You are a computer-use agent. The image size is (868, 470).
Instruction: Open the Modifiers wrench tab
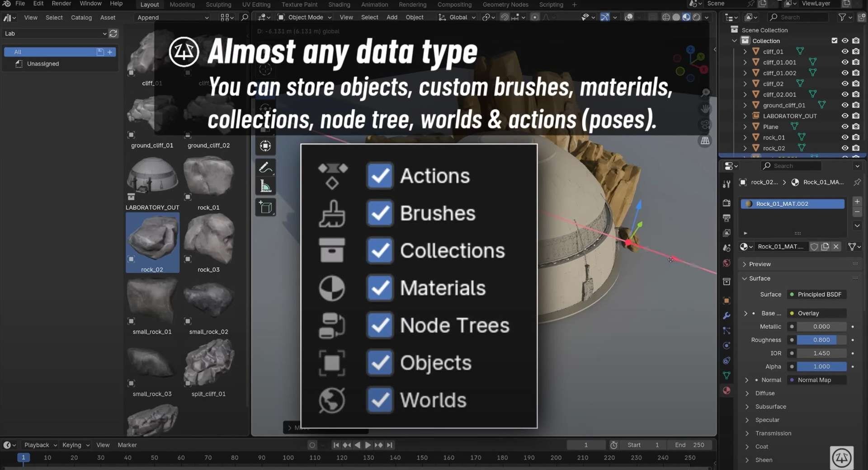pos(726,315)
